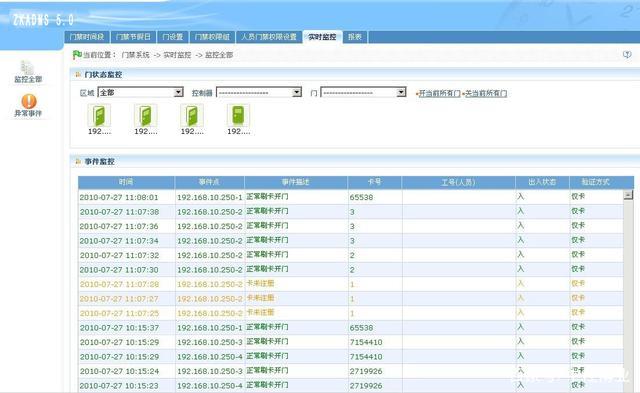
Task: Click the time cell 2010-07-27 10:15:23
Action: 119,386
